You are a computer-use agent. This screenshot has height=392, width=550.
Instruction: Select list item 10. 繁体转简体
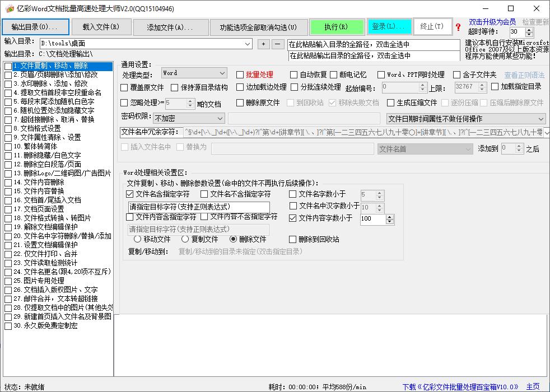click(x=35, y=146)
